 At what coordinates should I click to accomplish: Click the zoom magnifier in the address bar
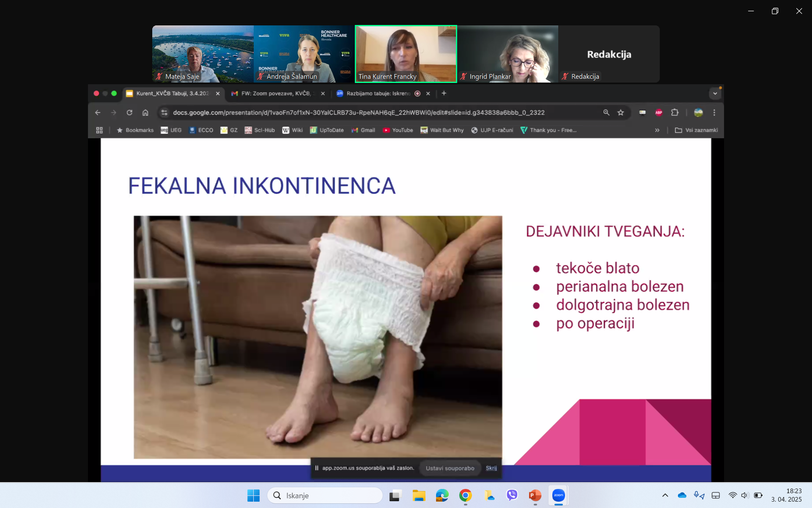click(606, 113)
